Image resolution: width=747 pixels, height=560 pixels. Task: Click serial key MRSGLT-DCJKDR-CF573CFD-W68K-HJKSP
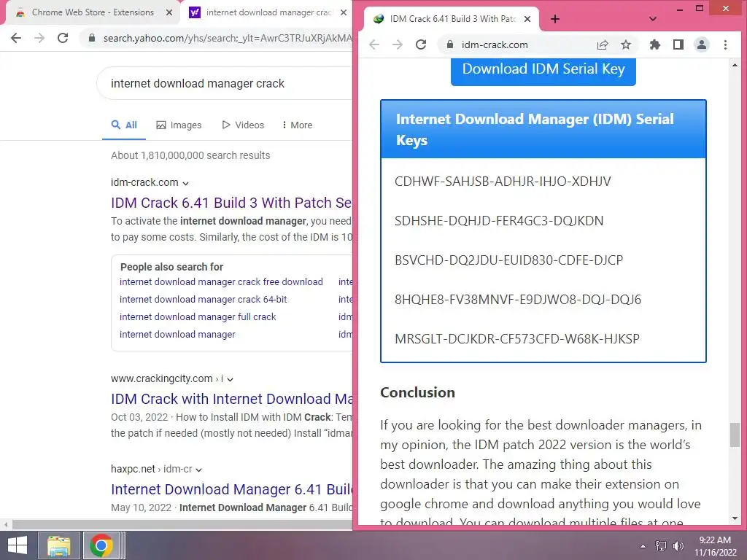point(517,339)
